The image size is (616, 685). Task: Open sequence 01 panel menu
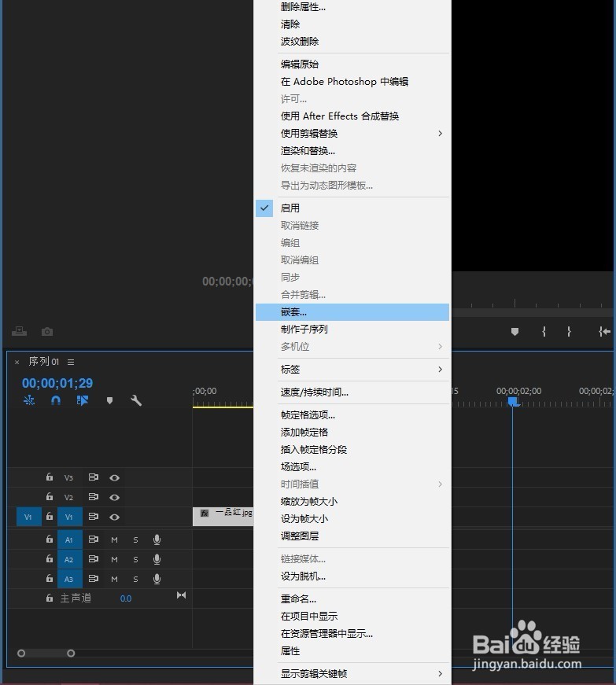(x=71, y=362)
